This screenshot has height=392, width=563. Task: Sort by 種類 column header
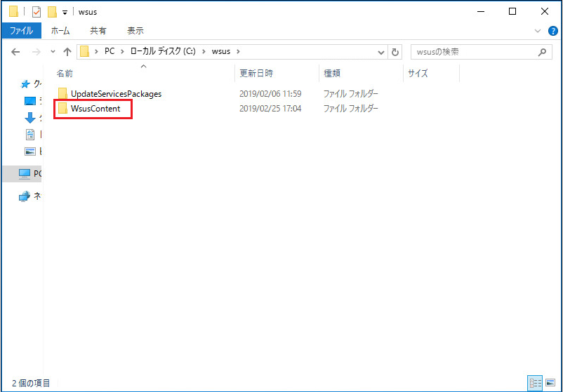point(332,74)
